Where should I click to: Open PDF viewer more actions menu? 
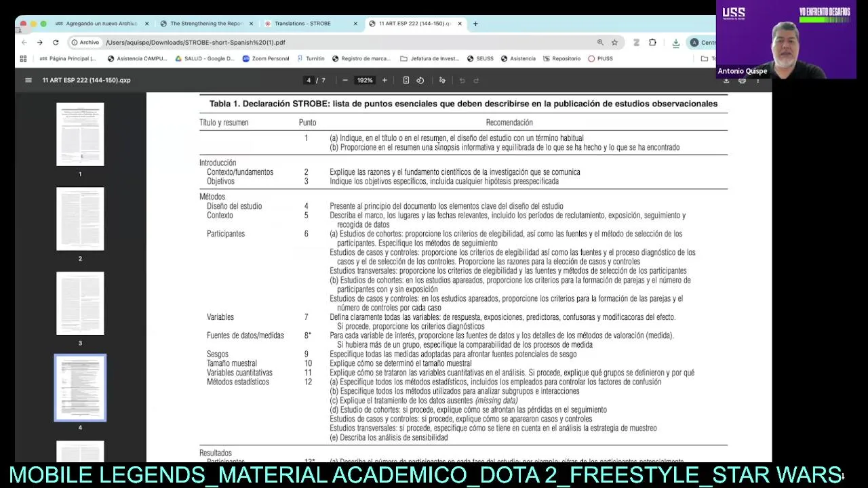757,80
